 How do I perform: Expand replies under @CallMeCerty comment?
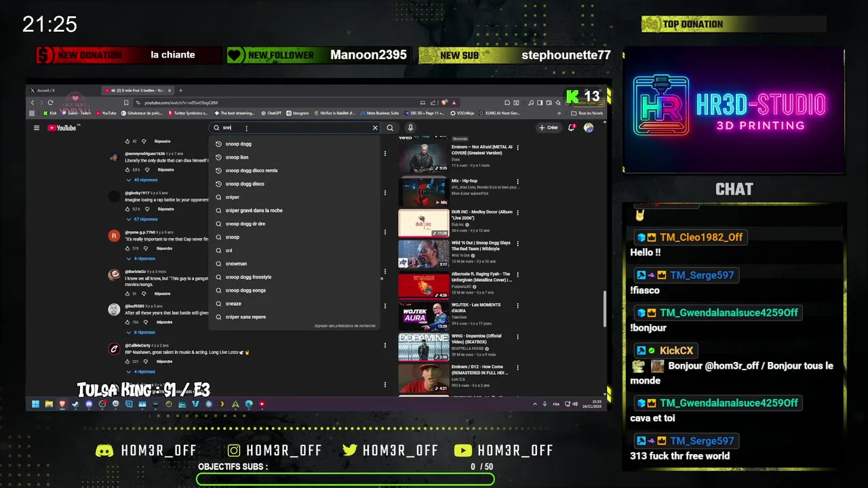[x=141, y=371]
